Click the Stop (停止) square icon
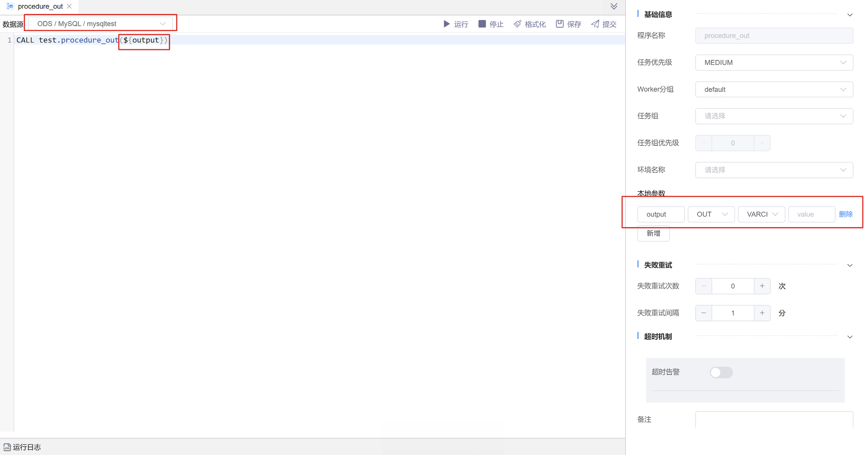 tap(482, 24)
